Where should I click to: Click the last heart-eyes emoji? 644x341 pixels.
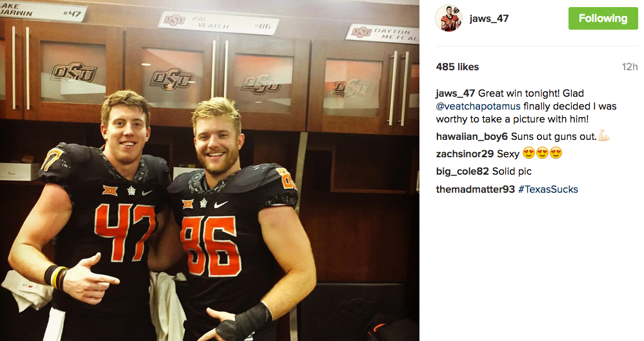(x=556, y=153)
